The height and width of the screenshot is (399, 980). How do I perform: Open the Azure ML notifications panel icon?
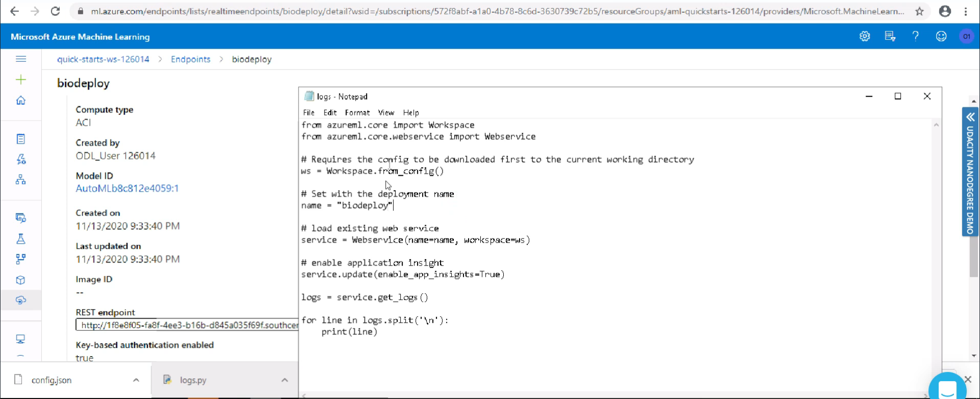[x=890, y=36]
